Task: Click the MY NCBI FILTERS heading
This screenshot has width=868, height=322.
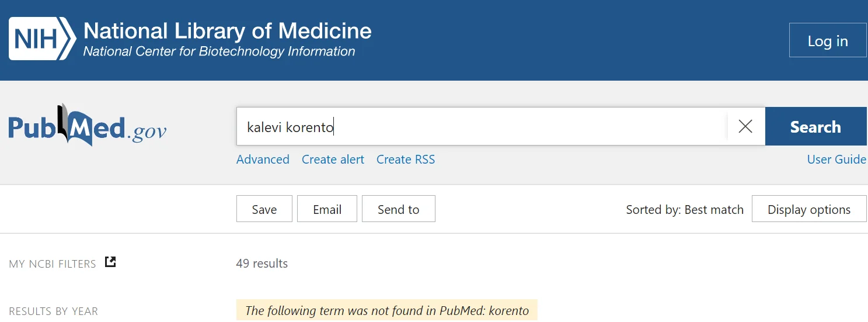Action: [x=53, y=264]
